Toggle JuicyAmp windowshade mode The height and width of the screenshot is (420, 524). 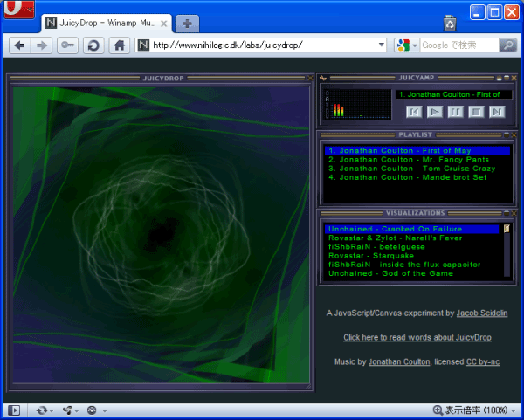point(507,78)
